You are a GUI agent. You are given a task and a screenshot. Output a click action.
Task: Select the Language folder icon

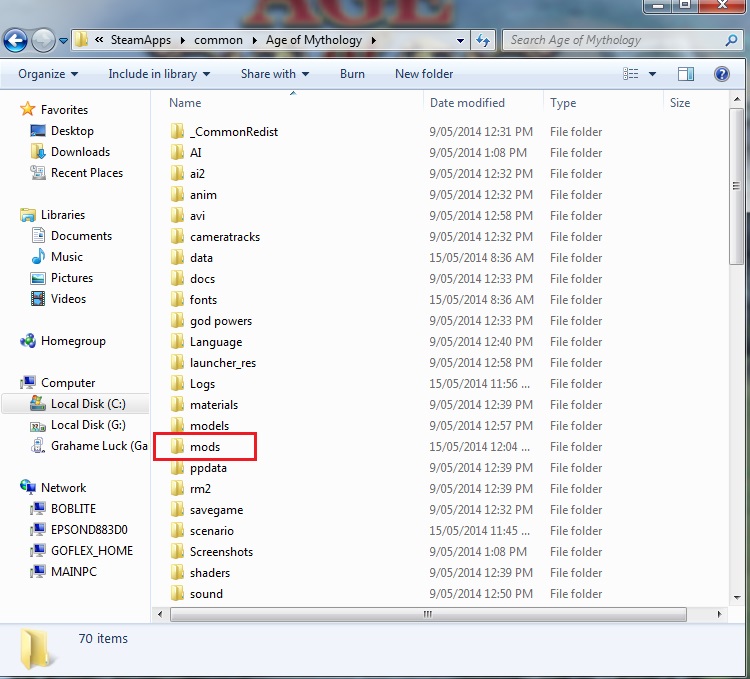(x=177, y=341)
